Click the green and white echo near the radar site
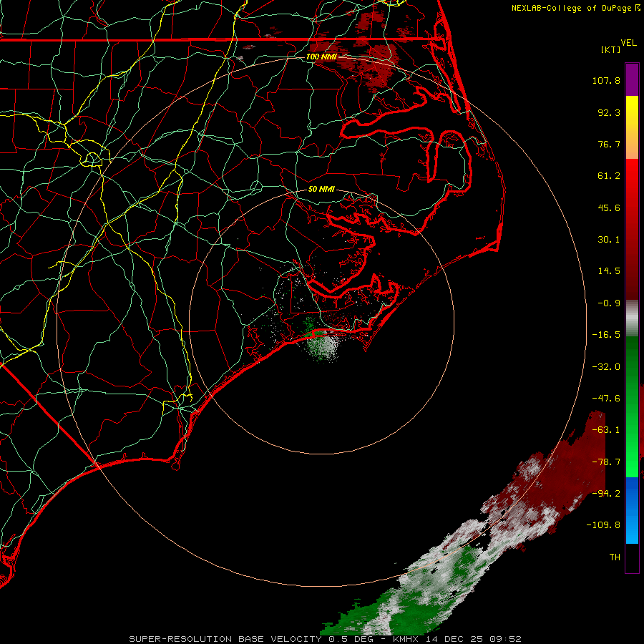644x644 pixels. click(322, 345)
